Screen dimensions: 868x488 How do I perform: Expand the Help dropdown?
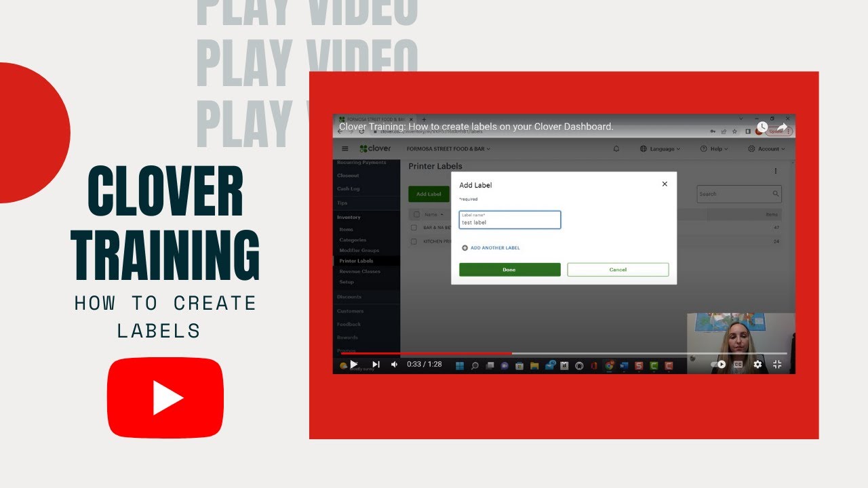[x=714, y=148]
